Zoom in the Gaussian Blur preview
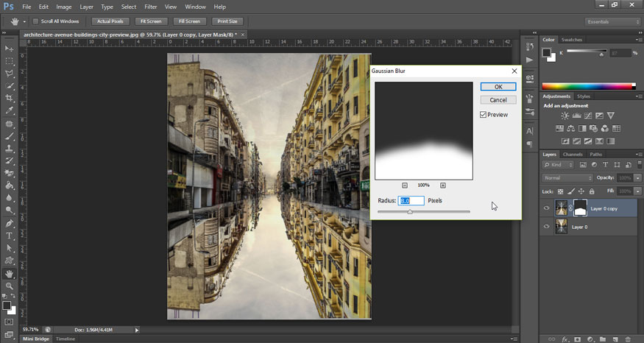The width and height of the screenshot is (644, 343). point(443,185)
